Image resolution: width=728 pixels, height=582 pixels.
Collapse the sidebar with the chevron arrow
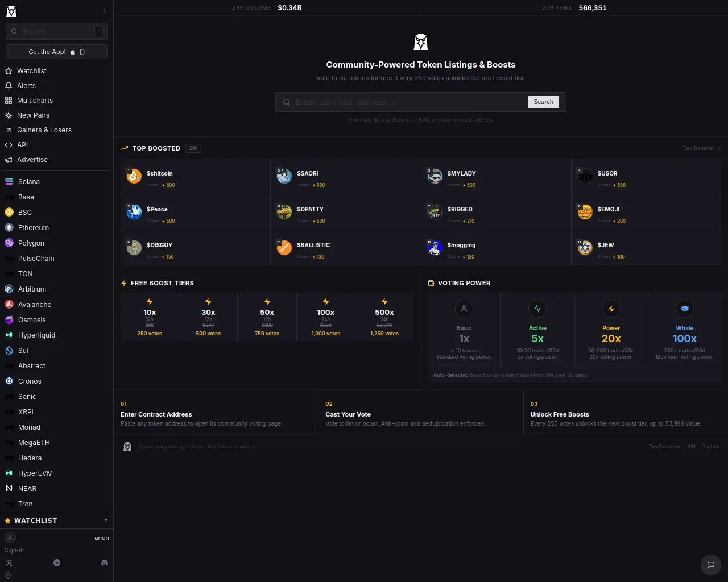point(104,11)
